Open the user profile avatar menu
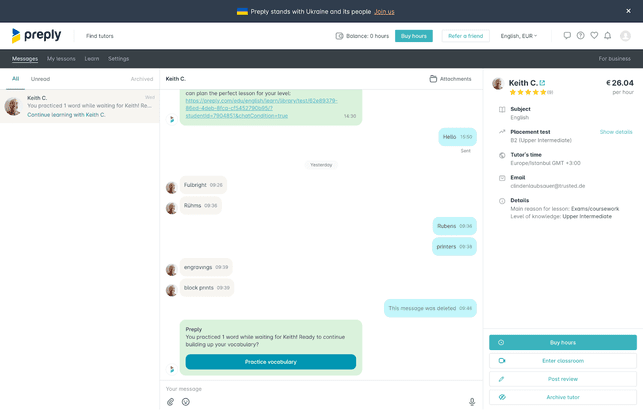The height and width of the screenshot is (411, 643). (626, 36)
